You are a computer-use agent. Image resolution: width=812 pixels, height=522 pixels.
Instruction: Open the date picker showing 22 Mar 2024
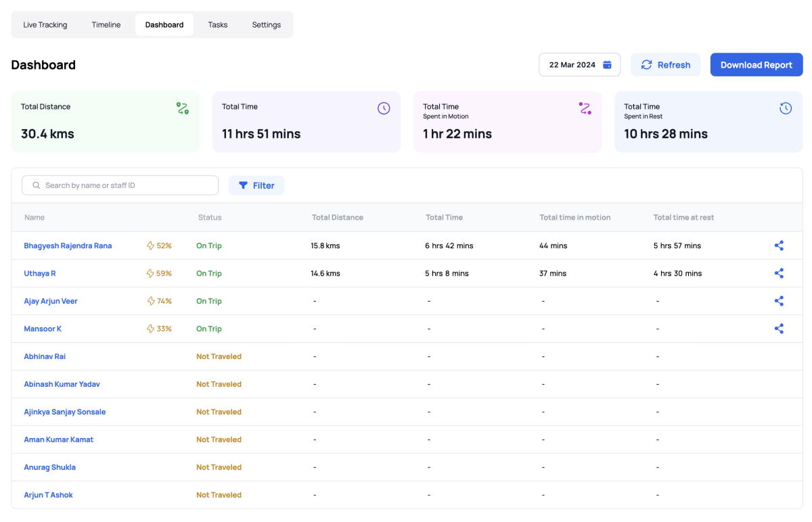click(579, 65)
